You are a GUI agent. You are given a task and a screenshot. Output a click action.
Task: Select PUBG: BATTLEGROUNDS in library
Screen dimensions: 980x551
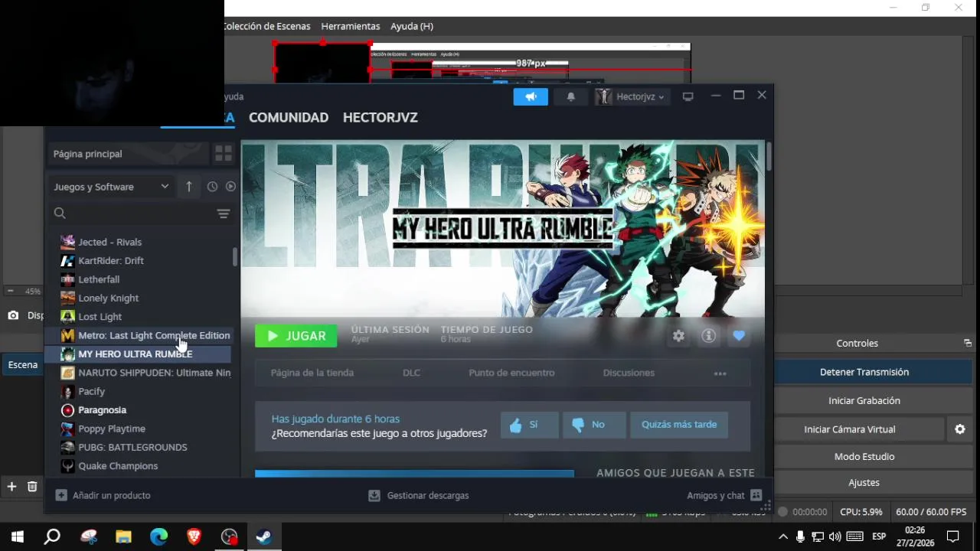point(145,447)
